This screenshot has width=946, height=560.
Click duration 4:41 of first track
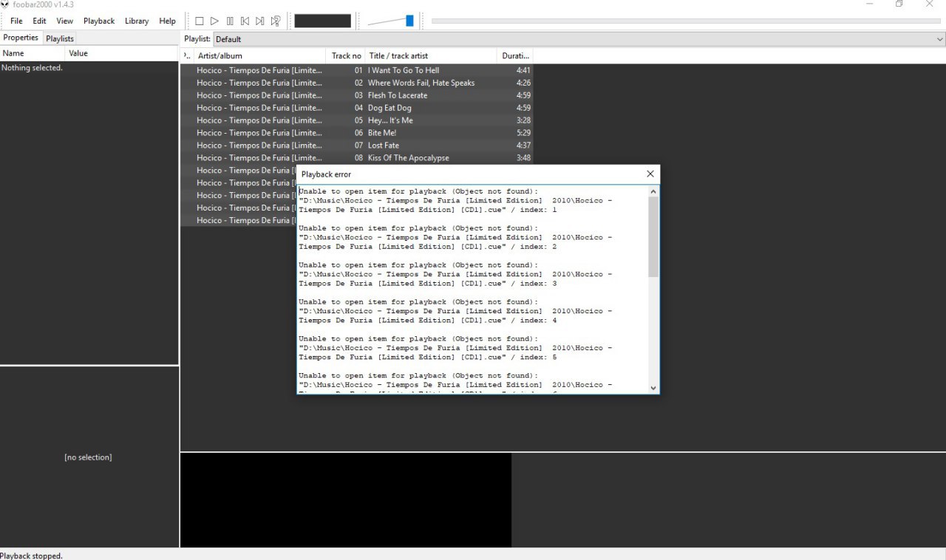pos(523,70)
